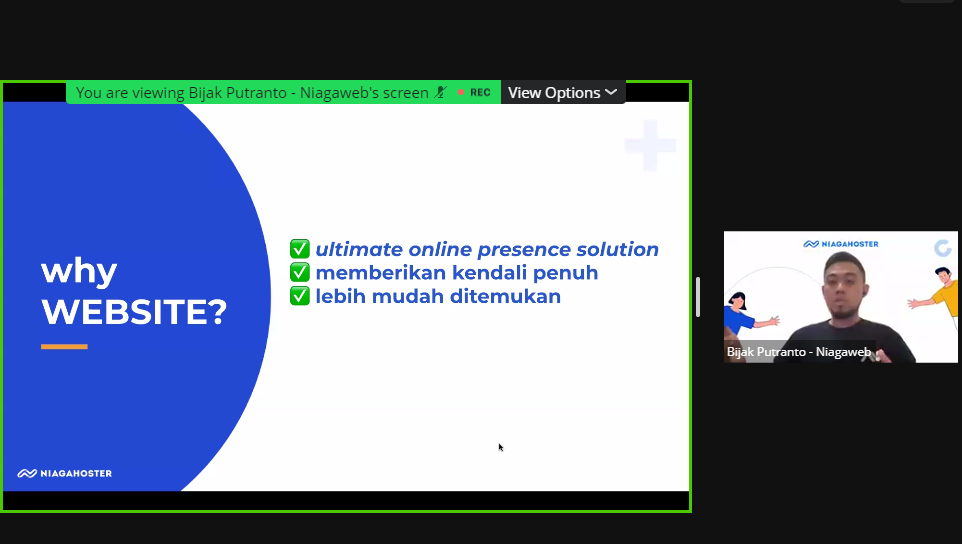Open the View Options dropdown
Viewport: 962px width, 544px height.
[x=562, y=92]
